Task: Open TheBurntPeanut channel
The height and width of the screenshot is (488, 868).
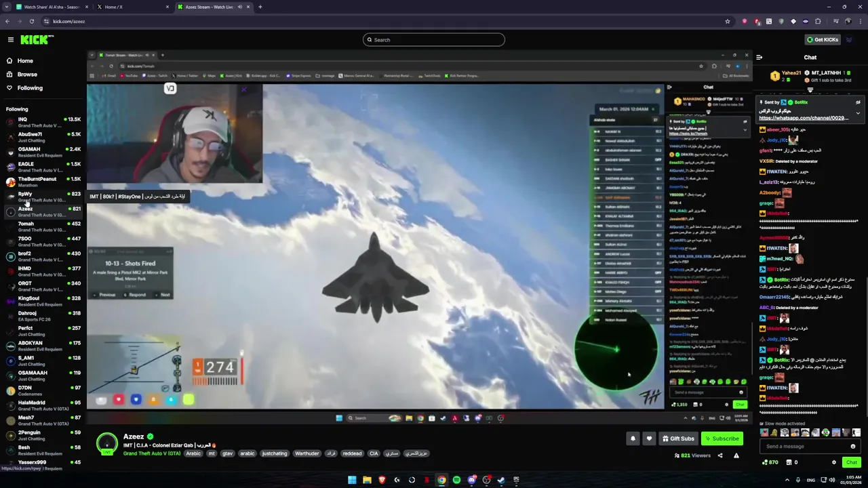Action: pyautogui.click(x=43, y=182)
